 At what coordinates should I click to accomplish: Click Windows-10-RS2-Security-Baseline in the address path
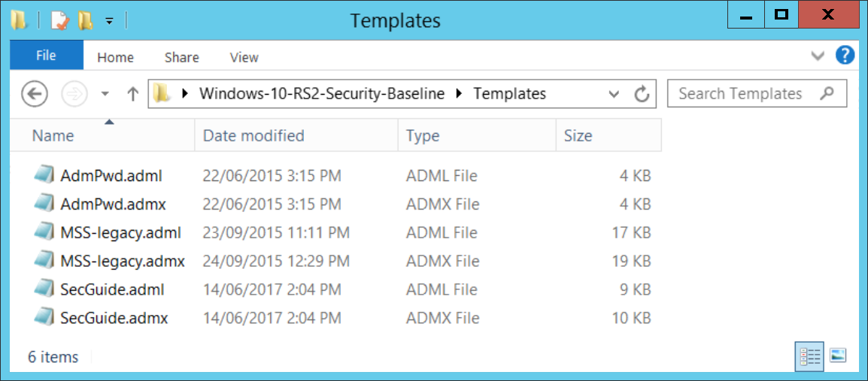pos(322,94)
